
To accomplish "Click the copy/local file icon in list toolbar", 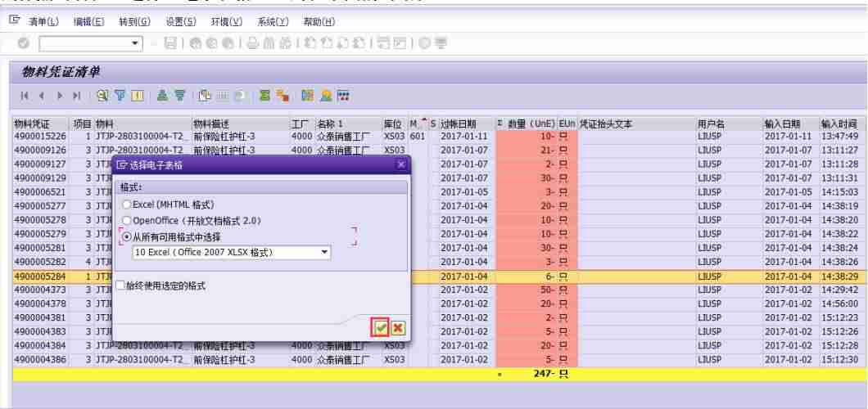I will pos(204,96).
